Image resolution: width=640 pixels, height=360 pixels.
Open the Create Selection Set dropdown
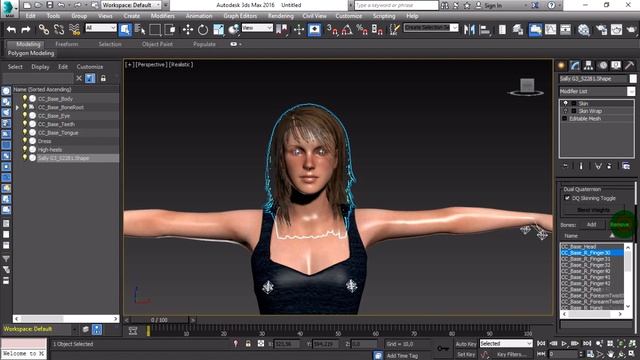coord(431,27)
